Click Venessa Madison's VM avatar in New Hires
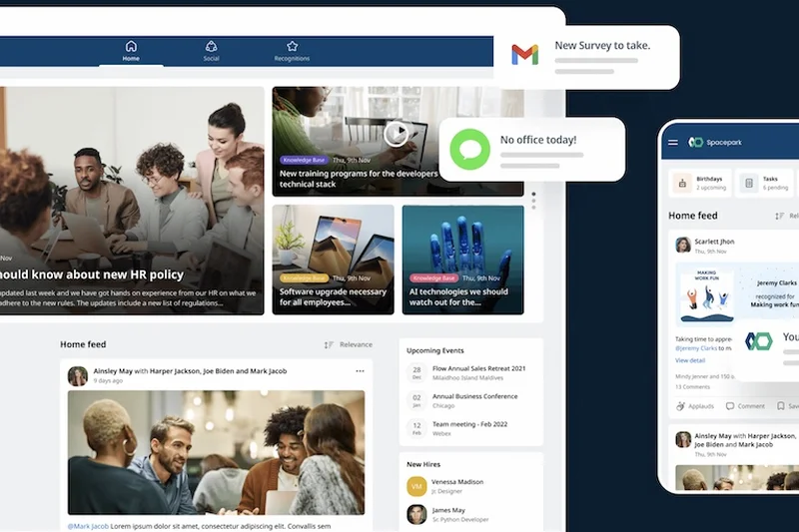The image size is (799, 532). (416, 486)
